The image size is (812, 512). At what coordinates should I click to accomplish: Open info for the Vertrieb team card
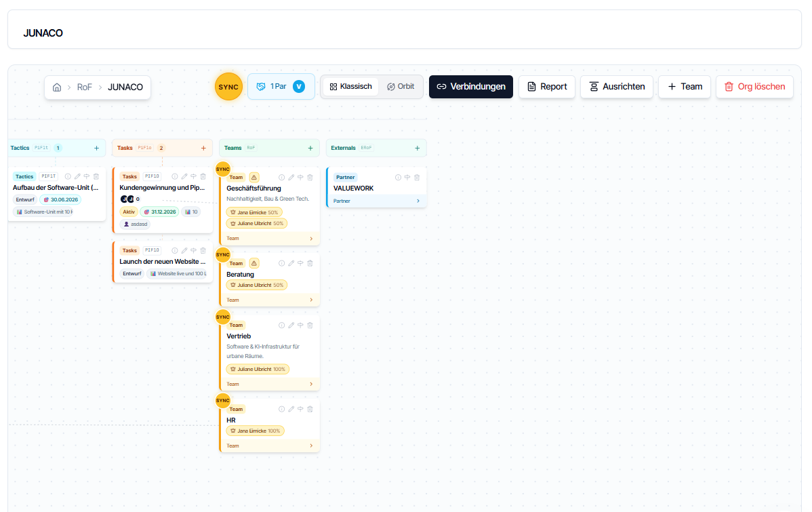(x=282, y=326)
